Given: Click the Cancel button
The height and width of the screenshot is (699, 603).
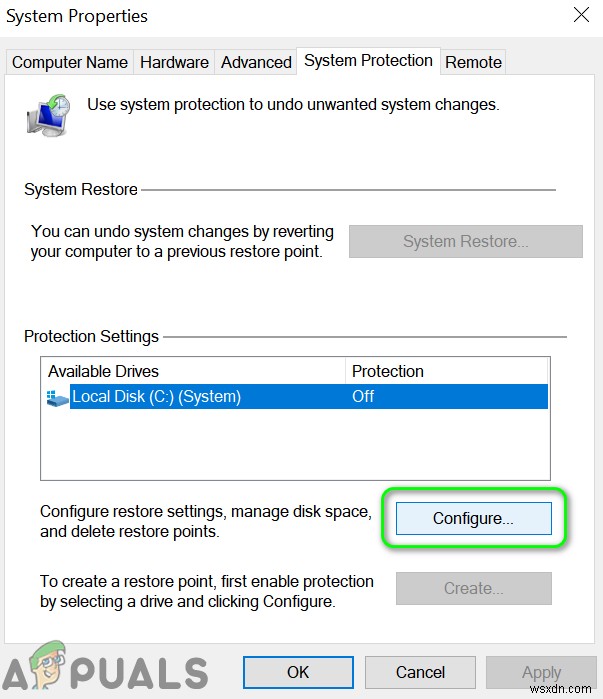Looking at the screenshot, I should tap(420, 672).
